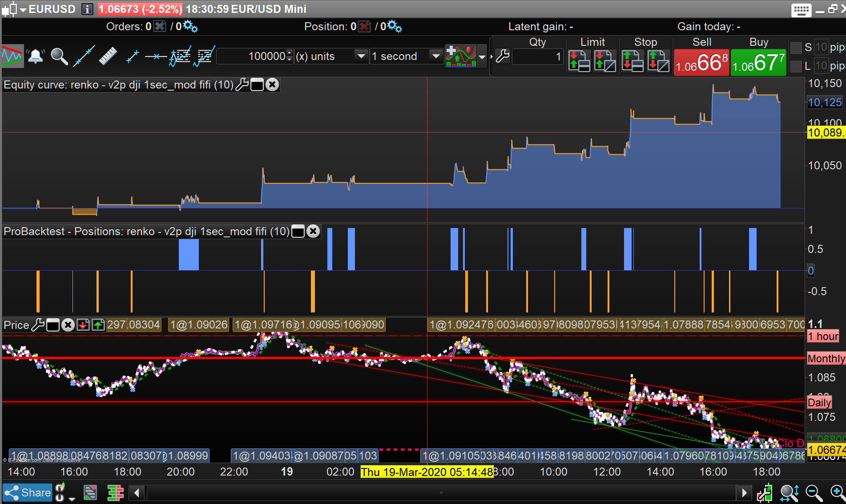Open Equity curve panel wrench settings
846x504 pixels.
pos(242,84)
